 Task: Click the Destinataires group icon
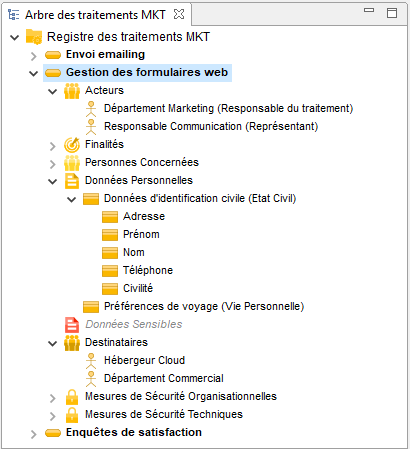[x=72, y=343]
